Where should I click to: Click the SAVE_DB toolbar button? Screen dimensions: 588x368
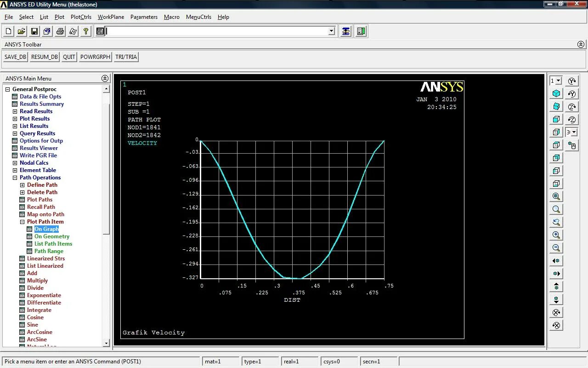(16, 57)
